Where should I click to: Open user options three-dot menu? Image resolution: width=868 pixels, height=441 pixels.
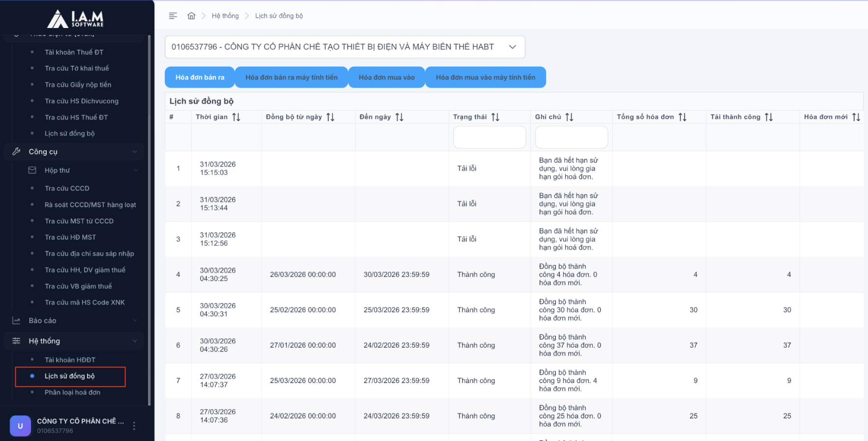point(134,426)
